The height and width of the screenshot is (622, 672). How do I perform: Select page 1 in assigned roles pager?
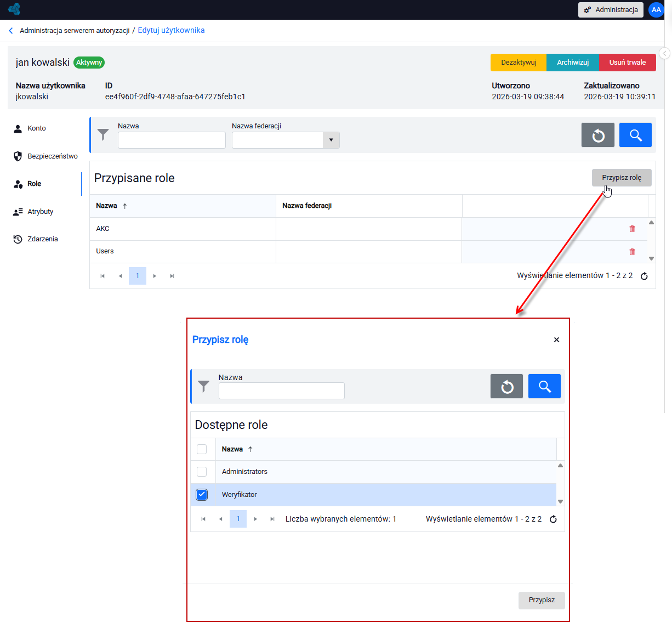click(138, 276)
